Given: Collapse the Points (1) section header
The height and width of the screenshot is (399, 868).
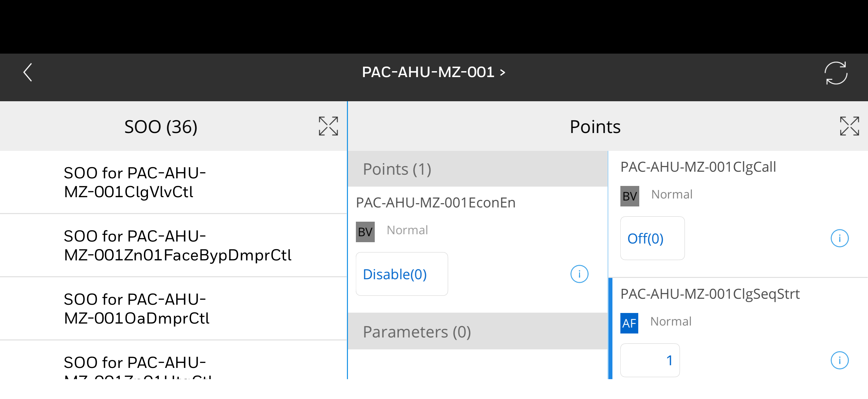Looking at the screenshot, I should 478,169.
